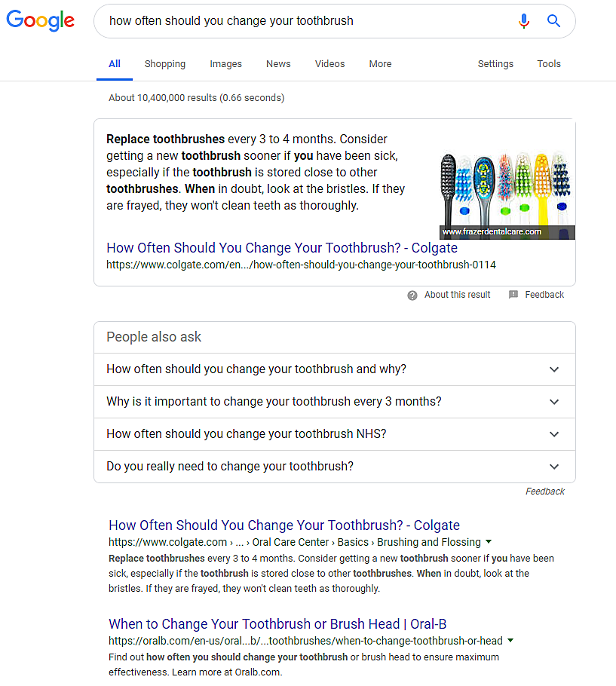Open the News tab
This screenshot has width=616, height=686.
tap(278, 64)
